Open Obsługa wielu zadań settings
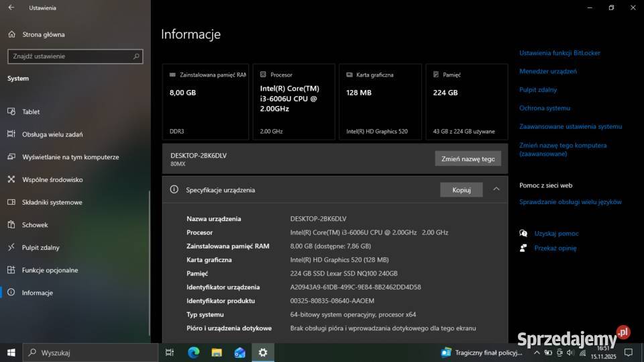 pos(52,134)
